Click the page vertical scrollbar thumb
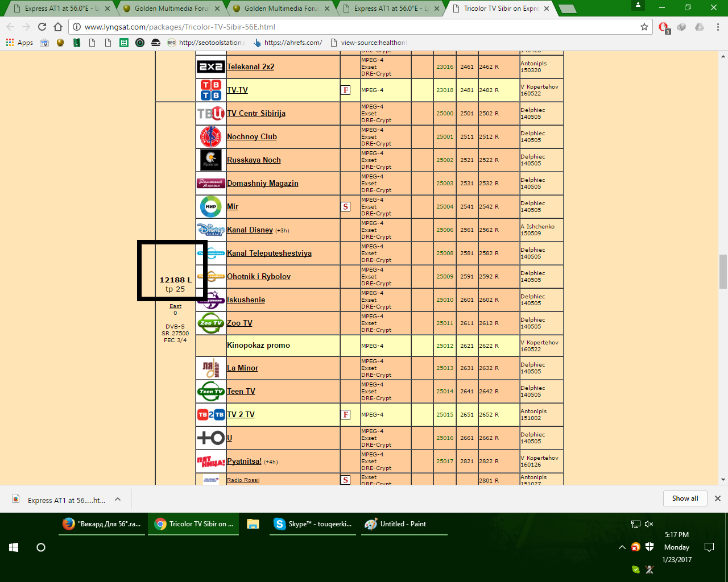The width and height of the screenshot is (728, 582). pyautogui.click(x=723, y=272)
